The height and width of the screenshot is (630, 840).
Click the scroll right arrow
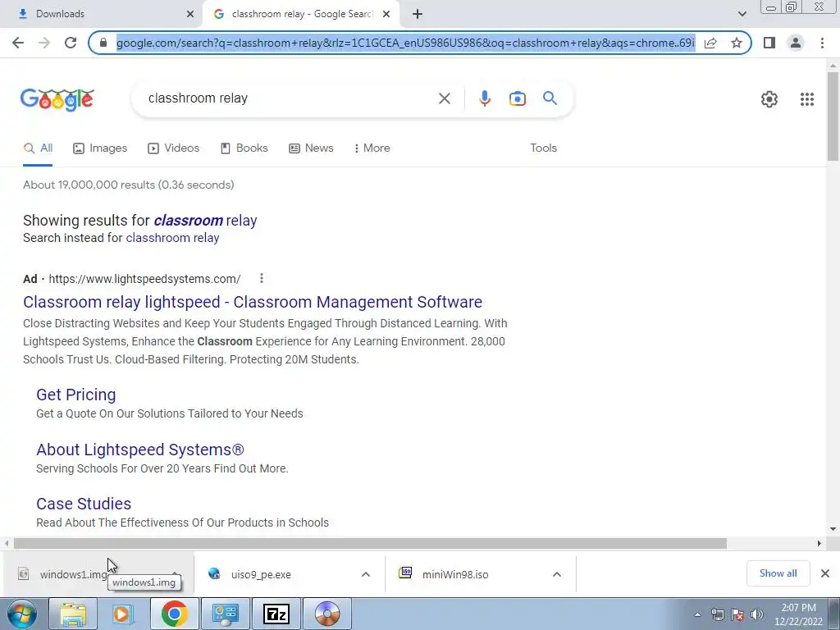(819, 544)
